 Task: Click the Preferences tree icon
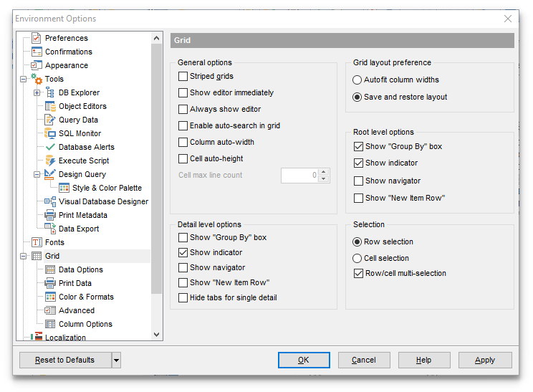coord(37,38)
